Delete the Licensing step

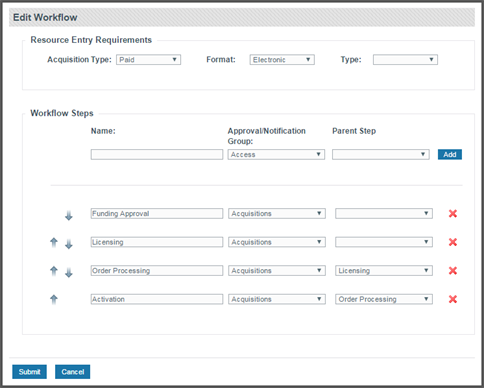(453, 242)
